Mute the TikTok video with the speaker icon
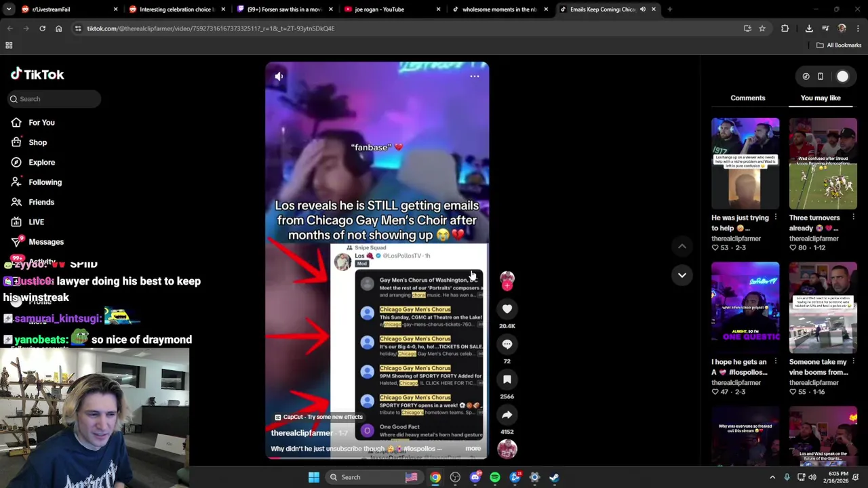The image size is (868, 488). 279,77
